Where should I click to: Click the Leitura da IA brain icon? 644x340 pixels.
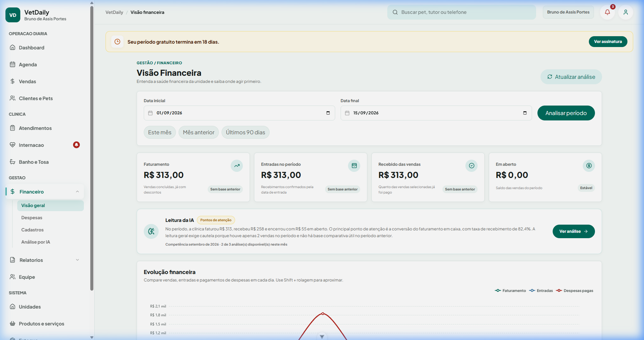click(x=151, y=231)
